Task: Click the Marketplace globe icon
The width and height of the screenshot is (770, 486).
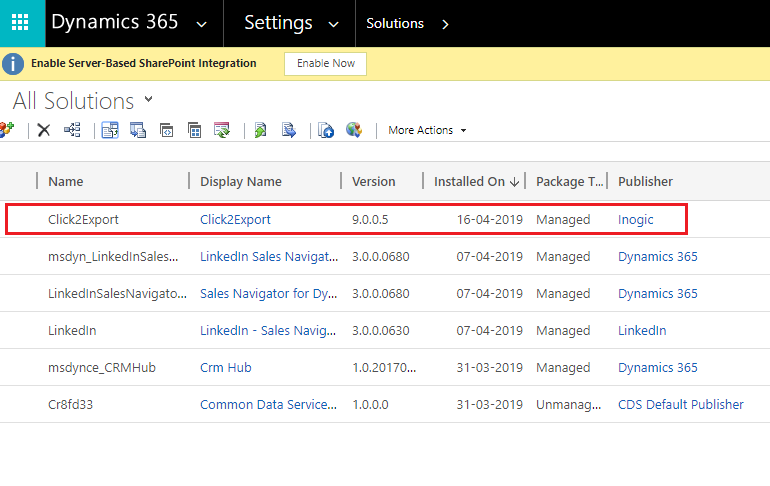Action: (x=354, y=130)
